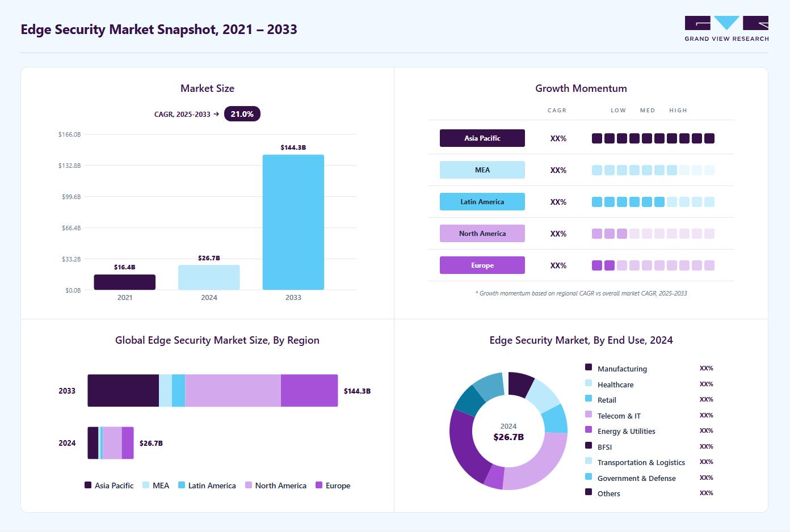Click the donut chart center $26.7B value
Screen dimensions: 790x532
(509, 437)
